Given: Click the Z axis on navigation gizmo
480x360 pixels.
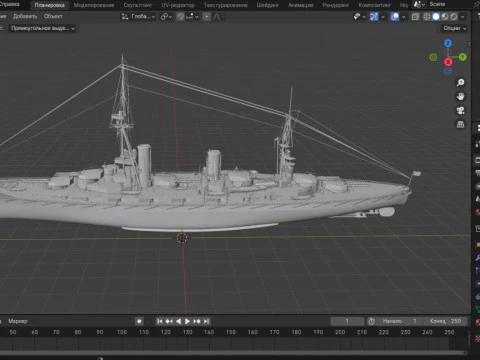Looking at the screenshot, I should tap(448, 43).
